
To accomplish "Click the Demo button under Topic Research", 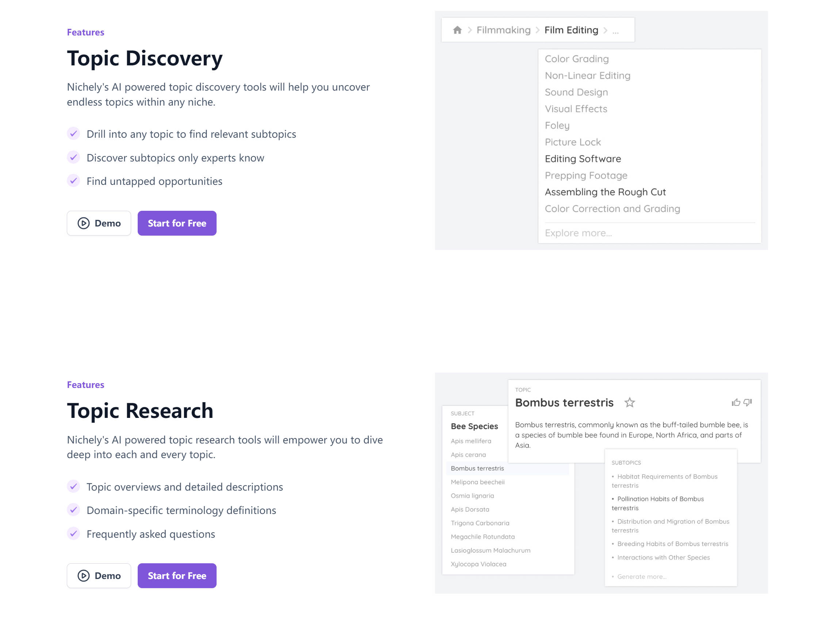I will [x=99, y=576].
